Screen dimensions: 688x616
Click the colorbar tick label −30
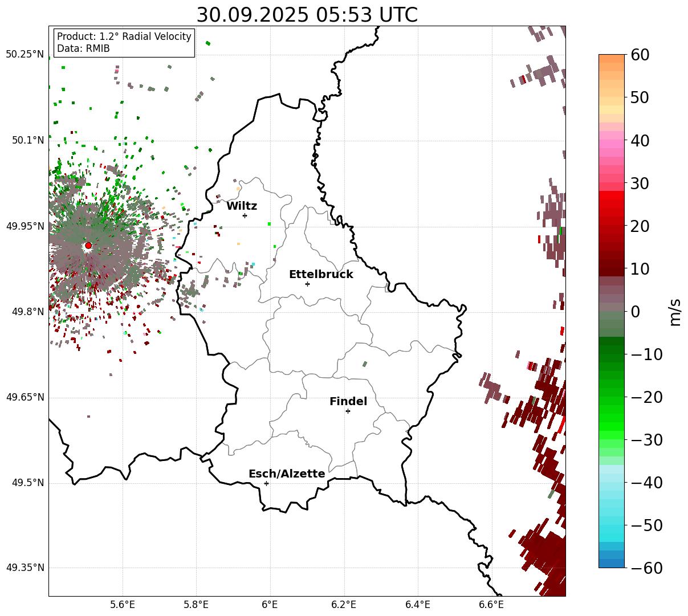[x=646, y=440]
